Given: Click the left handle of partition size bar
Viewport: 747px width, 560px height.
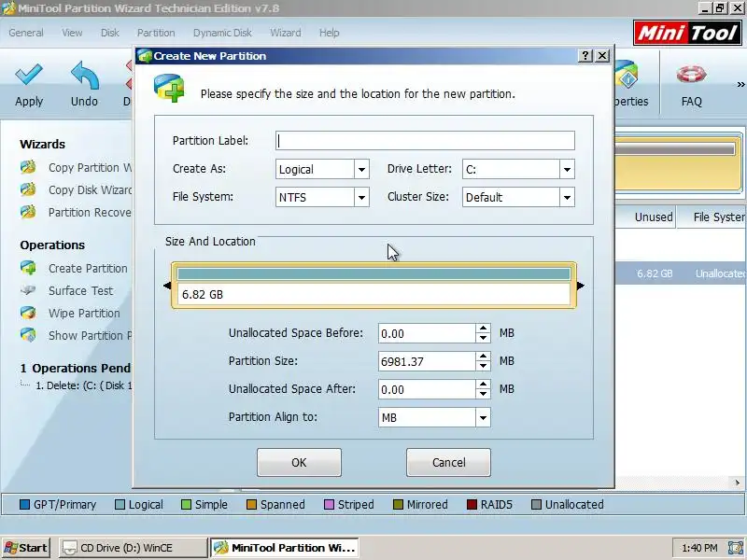Looking at the screenshot, I should pyautogui.click(x=167, y=286).
